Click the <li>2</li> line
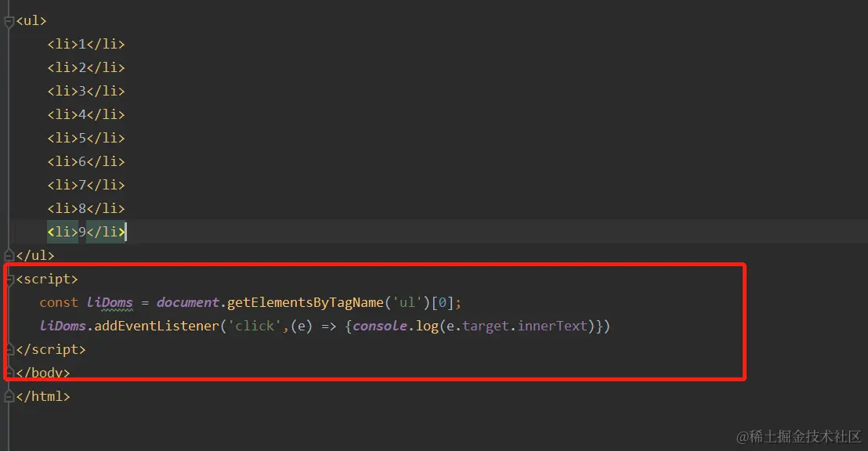Viewport: 868px width, 451px height. point(86,67)
